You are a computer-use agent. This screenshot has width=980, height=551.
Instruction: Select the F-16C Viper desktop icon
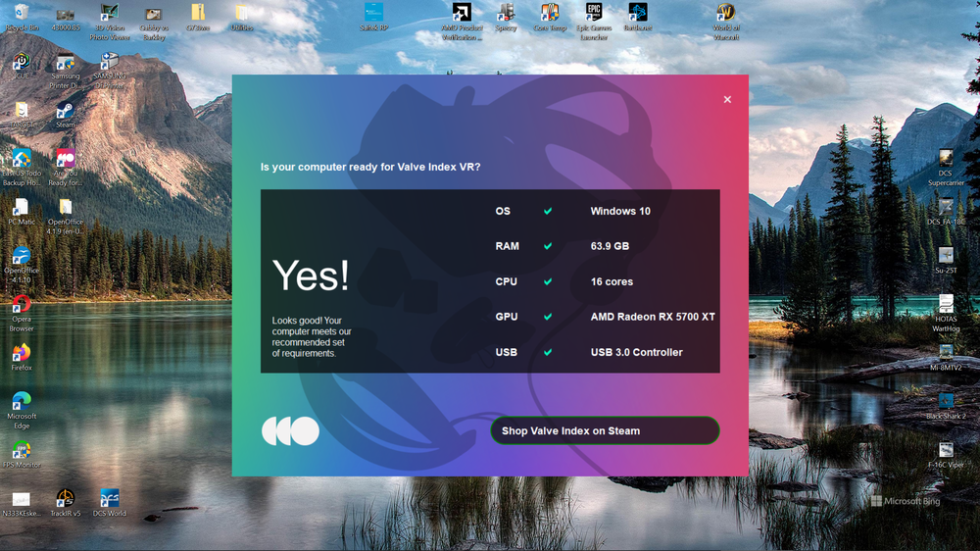[946, 455]
